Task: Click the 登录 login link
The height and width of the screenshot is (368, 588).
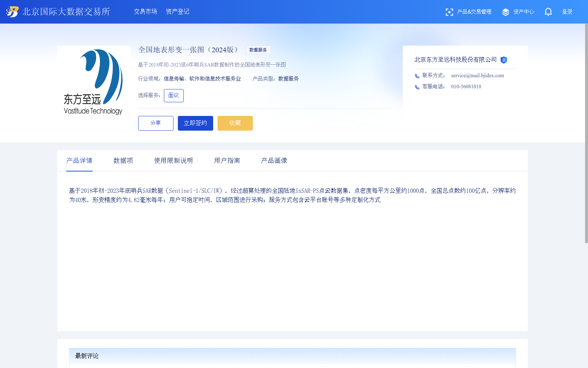Action: pos(567,12)
